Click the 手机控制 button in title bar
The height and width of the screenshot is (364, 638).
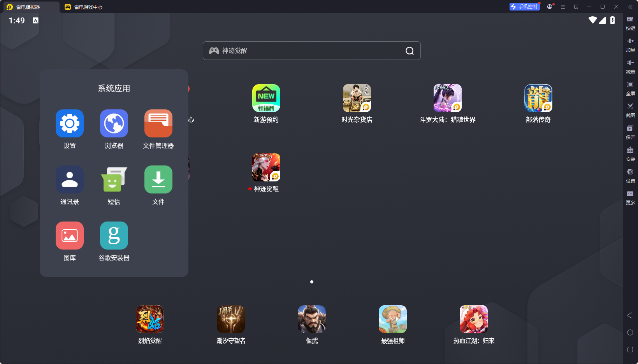point(524,7)
